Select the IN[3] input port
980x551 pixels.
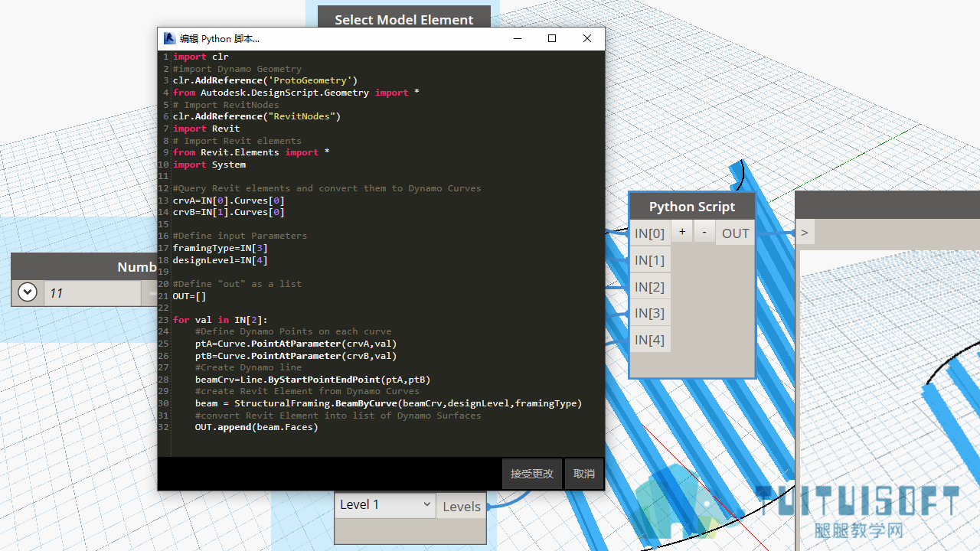[650, 313]
